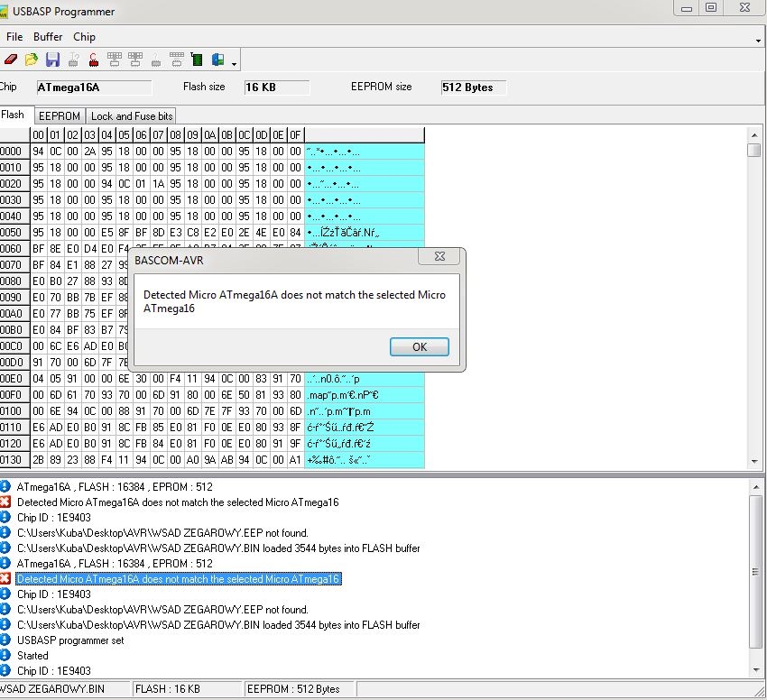This screenshot has width=767, height=700.
Task: Select hex row address 0020
Action: [x=14, y=183]
